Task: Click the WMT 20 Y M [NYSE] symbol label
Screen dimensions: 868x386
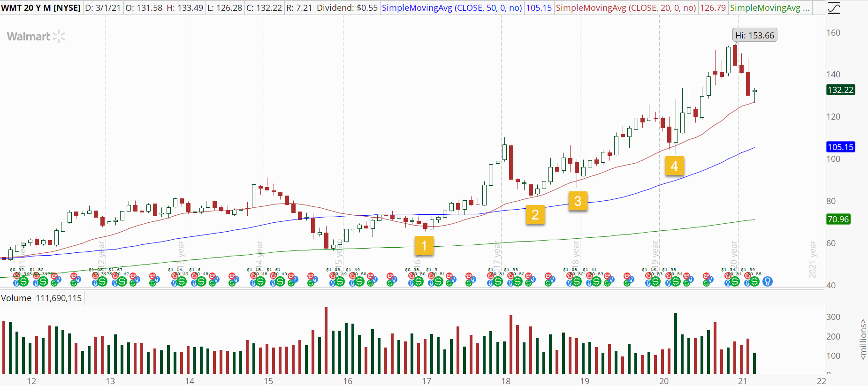Action: 41,8
